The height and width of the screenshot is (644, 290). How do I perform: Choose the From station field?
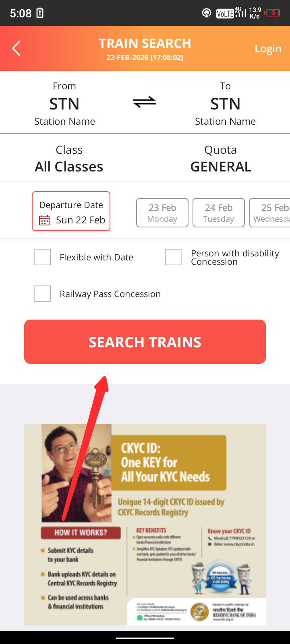tap(64, 103)
